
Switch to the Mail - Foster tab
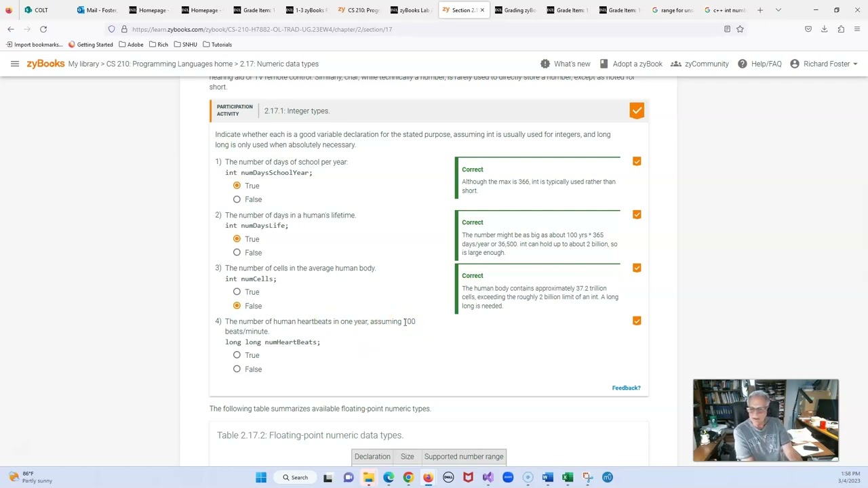coord(97,10)
